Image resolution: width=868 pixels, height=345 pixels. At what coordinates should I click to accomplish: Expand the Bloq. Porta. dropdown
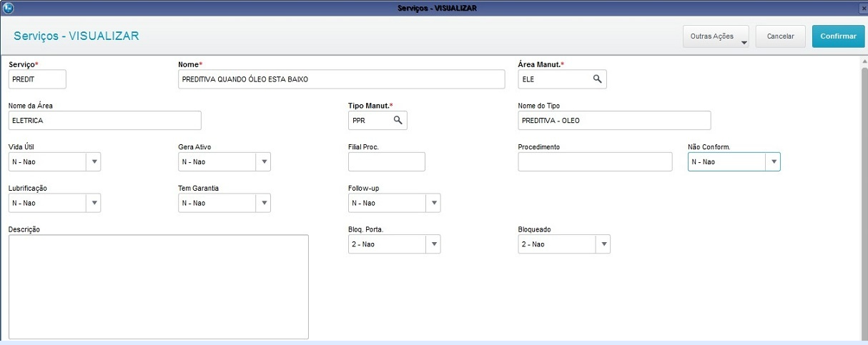point(433,245)
